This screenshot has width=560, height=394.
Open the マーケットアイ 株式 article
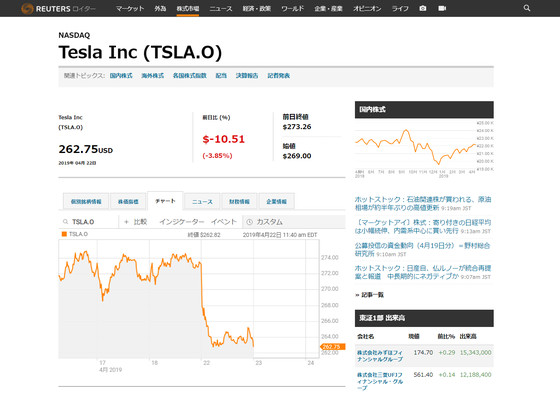(x=423, y=226)
